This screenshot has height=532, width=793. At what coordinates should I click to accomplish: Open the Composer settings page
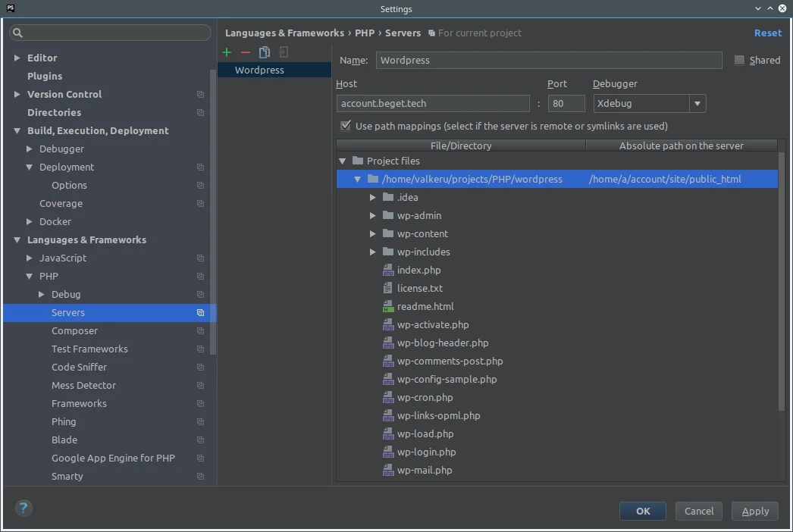[74, 330]
